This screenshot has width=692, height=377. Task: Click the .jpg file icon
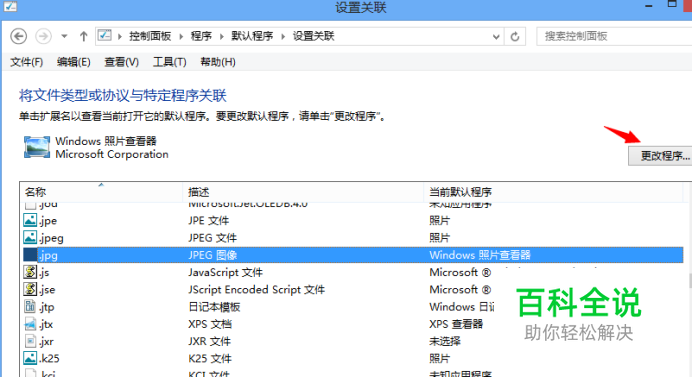[30, 255]
